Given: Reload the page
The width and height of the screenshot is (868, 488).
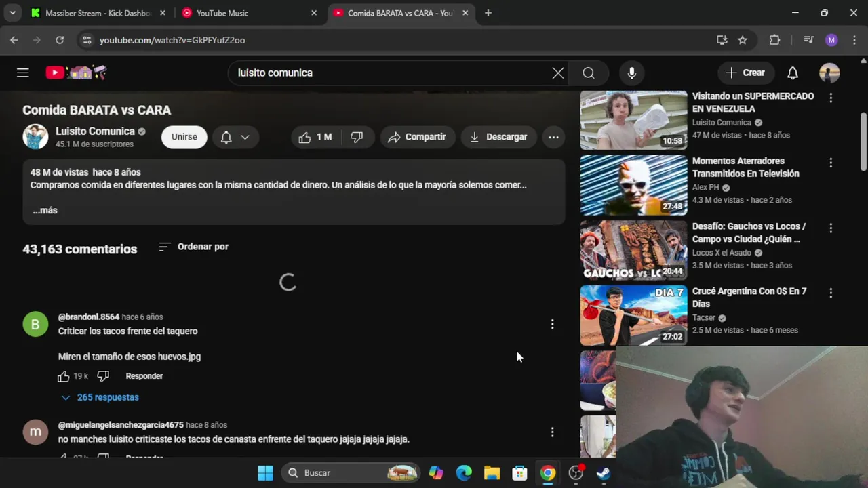Looking at the screenshot, I should click(60, 40).
